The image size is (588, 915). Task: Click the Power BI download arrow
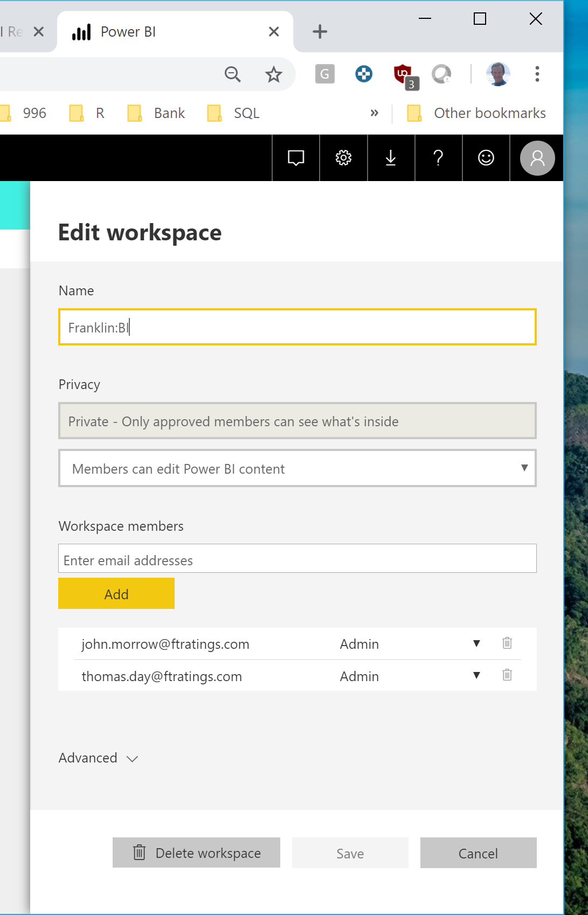point(391,158)
